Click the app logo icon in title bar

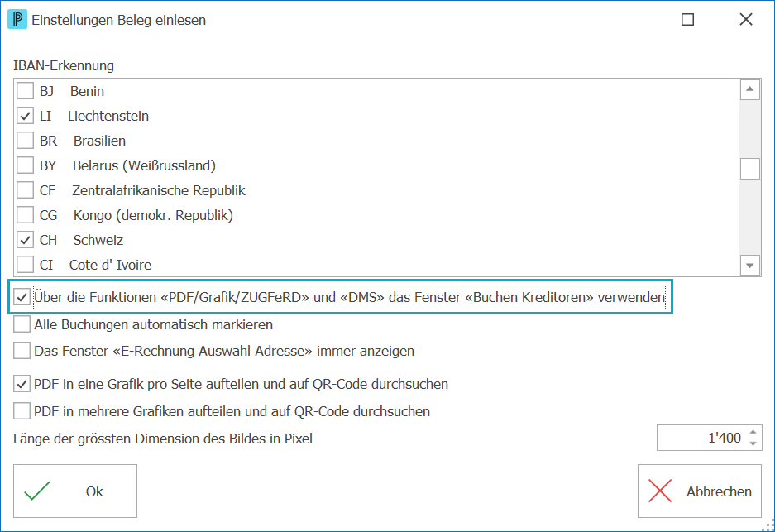click(x=17, y=20)
